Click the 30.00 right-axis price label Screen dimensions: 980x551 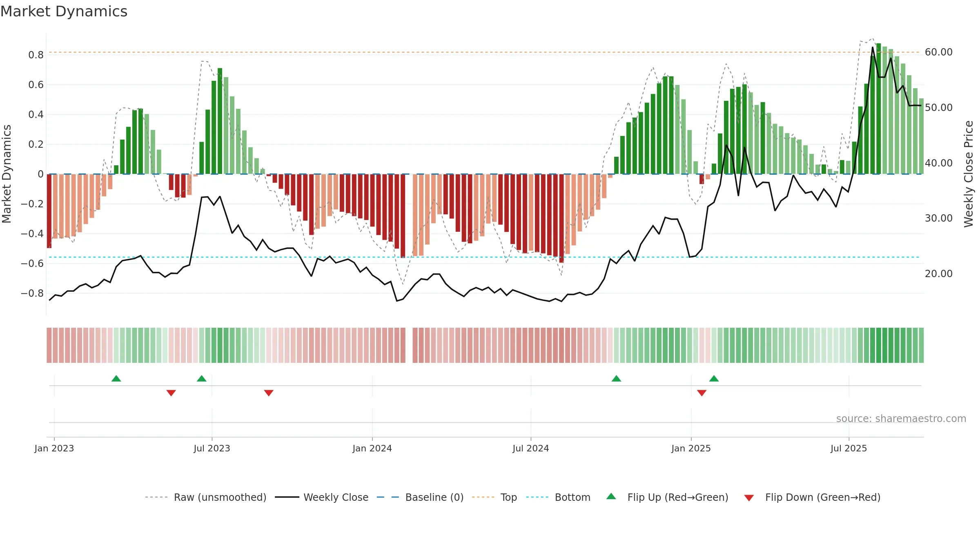pos(939,218)
